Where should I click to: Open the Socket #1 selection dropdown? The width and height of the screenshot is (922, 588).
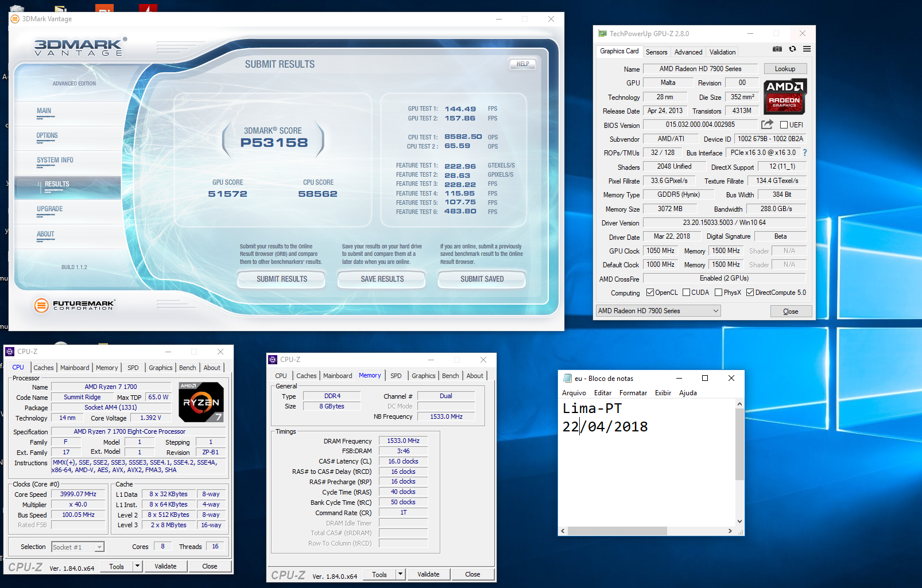78,547
